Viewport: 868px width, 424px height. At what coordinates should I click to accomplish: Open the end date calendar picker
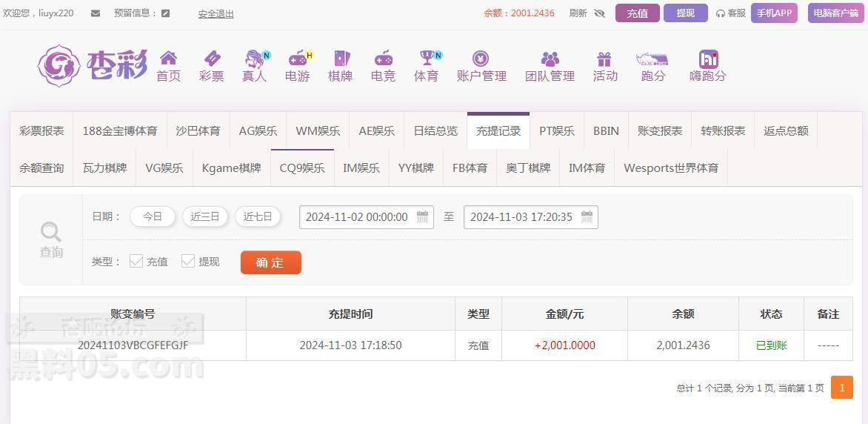(587, 216)
